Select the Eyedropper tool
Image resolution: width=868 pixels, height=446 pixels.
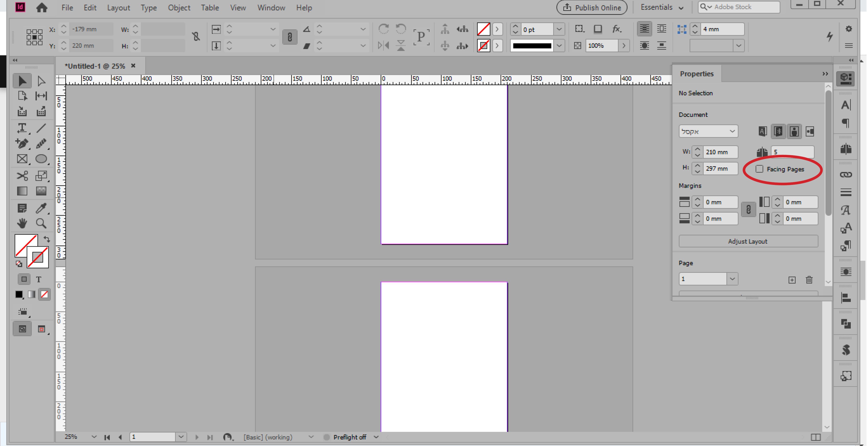coord(41,208)
